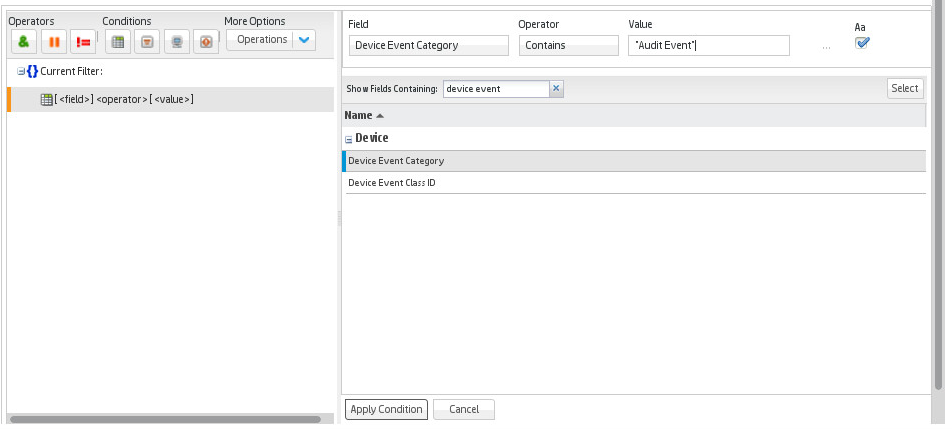Click the Cancel button
Image resolution: width=952 pixels, height=429 pixels.
pyautogui.click(x=464, y=410)
